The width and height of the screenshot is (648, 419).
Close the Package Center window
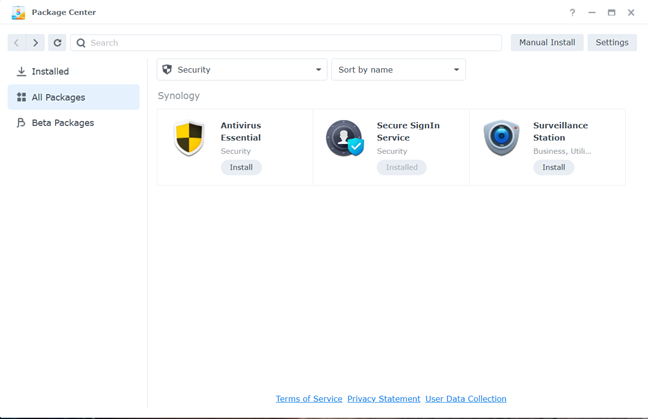(631, 13)
